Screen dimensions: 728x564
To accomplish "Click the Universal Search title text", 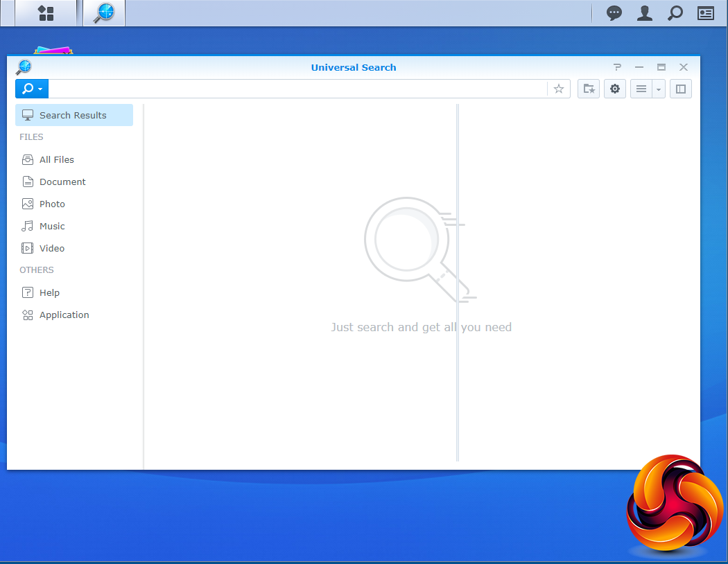I will [x=354, y=67].
